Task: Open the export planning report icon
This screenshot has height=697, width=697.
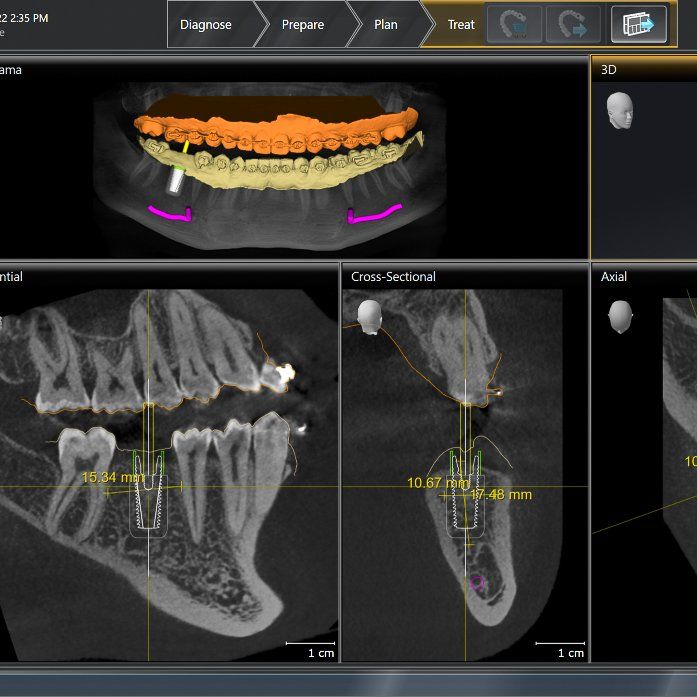Action: pyautogui.click(x=639, y=24)
